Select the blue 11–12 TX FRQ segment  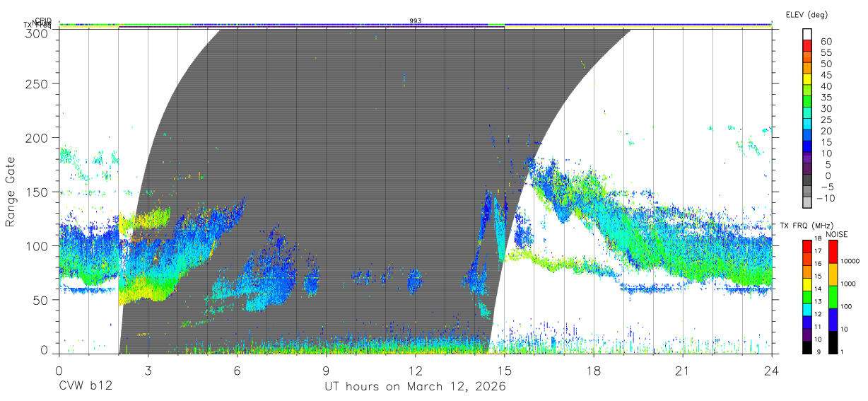pos(807,322)
